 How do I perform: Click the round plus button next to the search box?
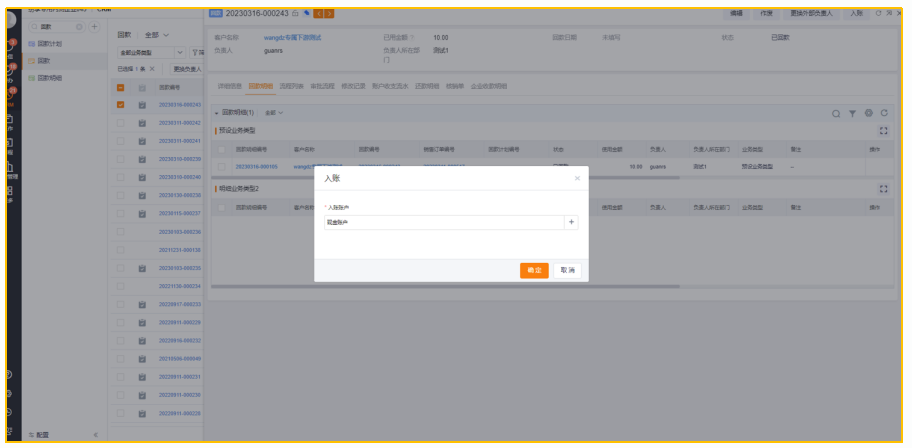tap(94, 27)
